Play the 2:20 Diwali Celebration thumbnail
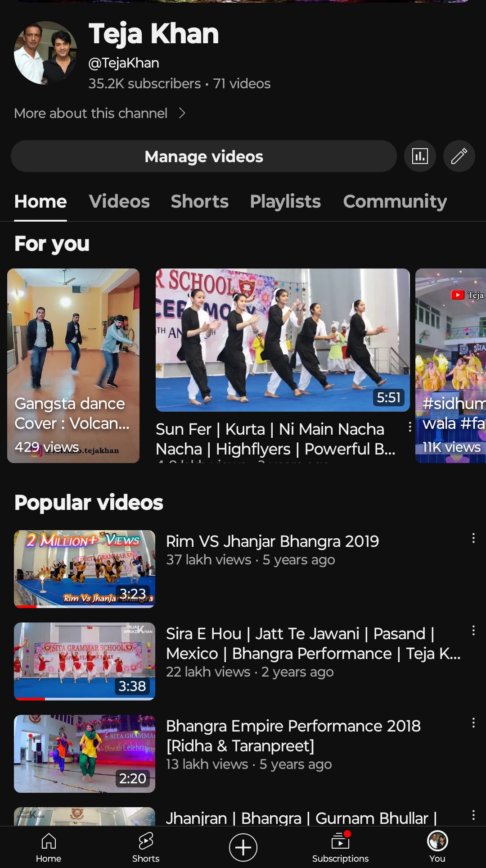Image resolution: width=486 pixels, height=868 pixels. click(85, 754)
